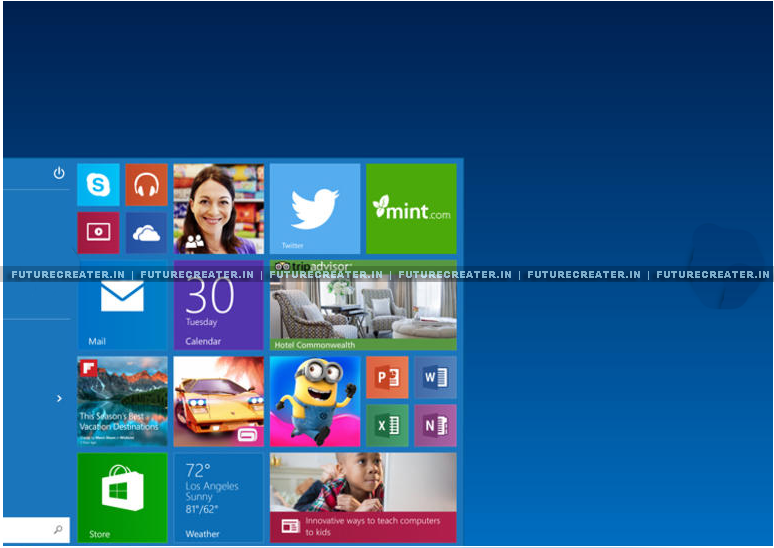Screen dimensions: 774x548
Task: Open the Mail tile
Action: click(x=122, y=305)
